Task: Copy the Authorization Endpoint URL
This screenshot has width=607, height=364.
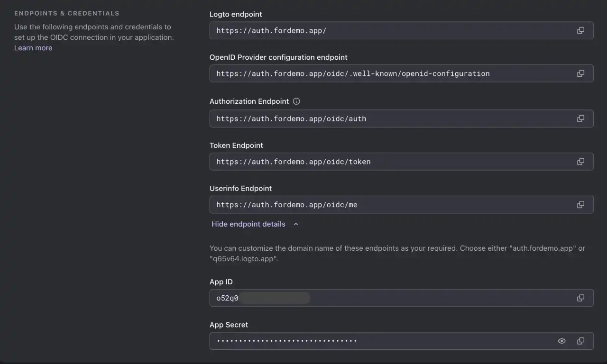Action: [580, 118]
